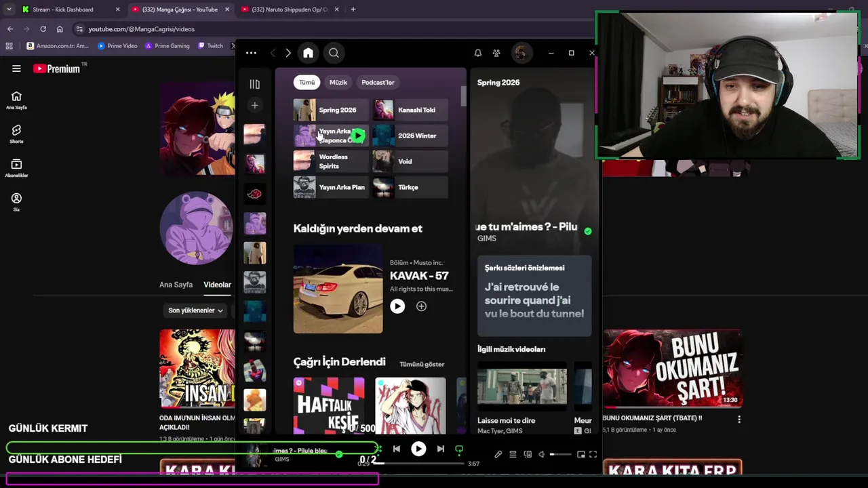
Task: Switch to Naruto Shippuden Op tab
Action: pos(290,9)
